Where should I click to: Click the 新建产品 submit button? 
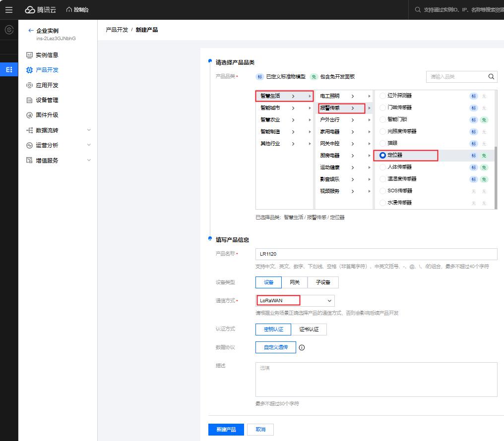coord(226,430)
